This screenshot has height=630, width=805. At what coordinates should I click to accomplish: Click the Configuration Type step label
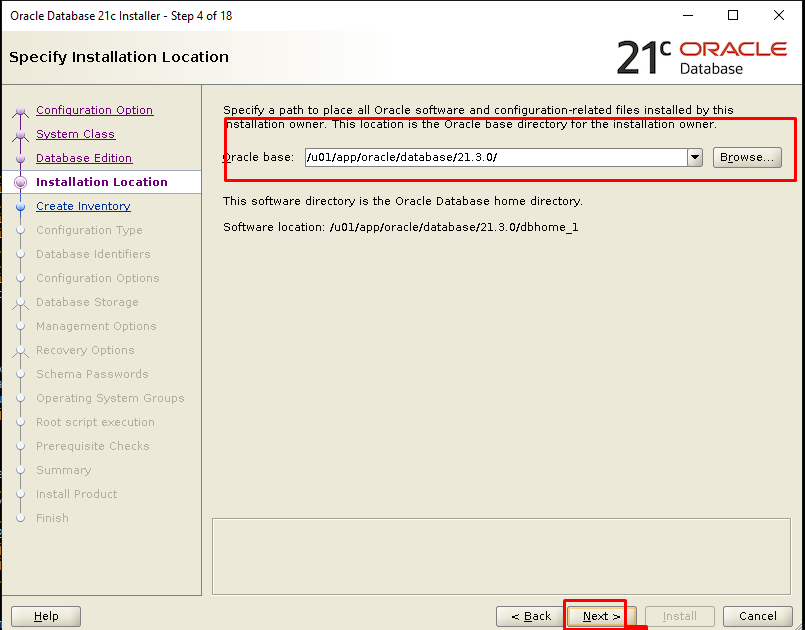(89, 230)
